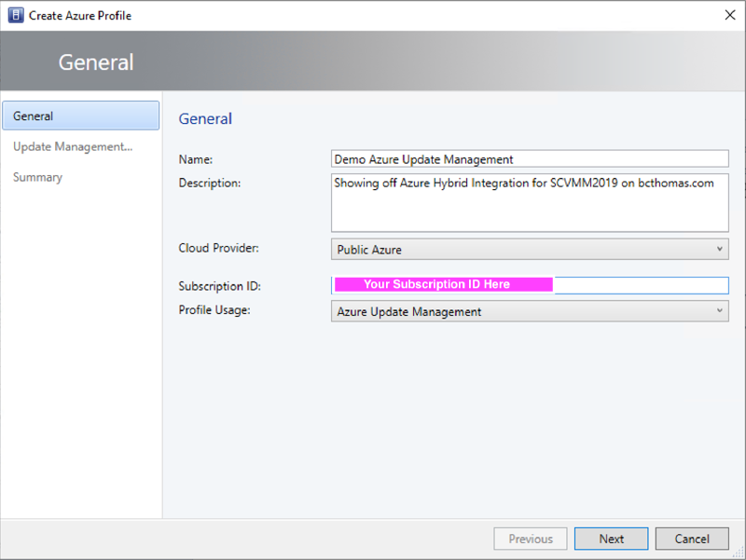This screenshot has width=746, height=560.
Task: Click into the Name text field
Action: (x=530, y=159)
